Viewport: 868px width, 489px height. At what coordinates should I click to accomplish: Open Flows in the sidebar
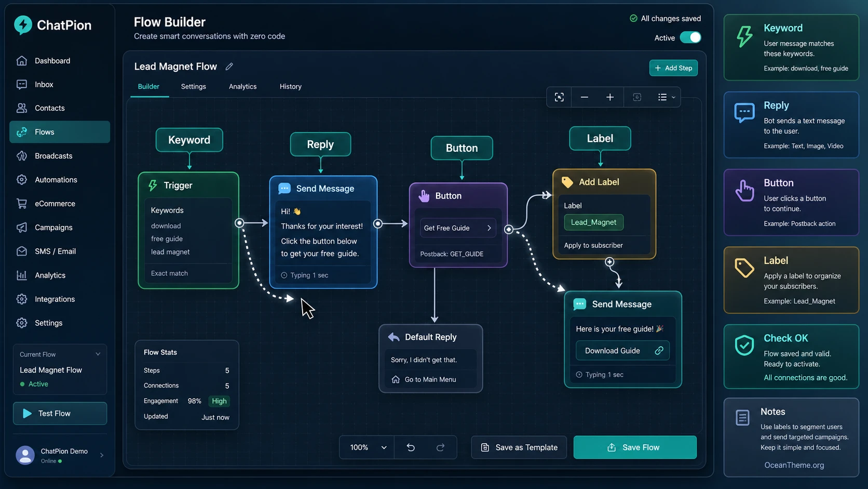click(60, 132)
